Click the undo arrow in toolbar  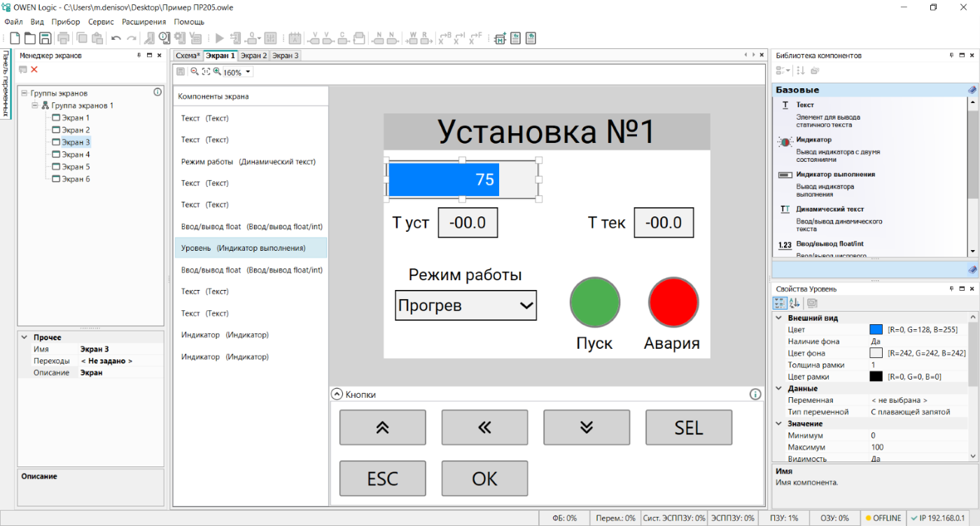click(x=115, y=38)
